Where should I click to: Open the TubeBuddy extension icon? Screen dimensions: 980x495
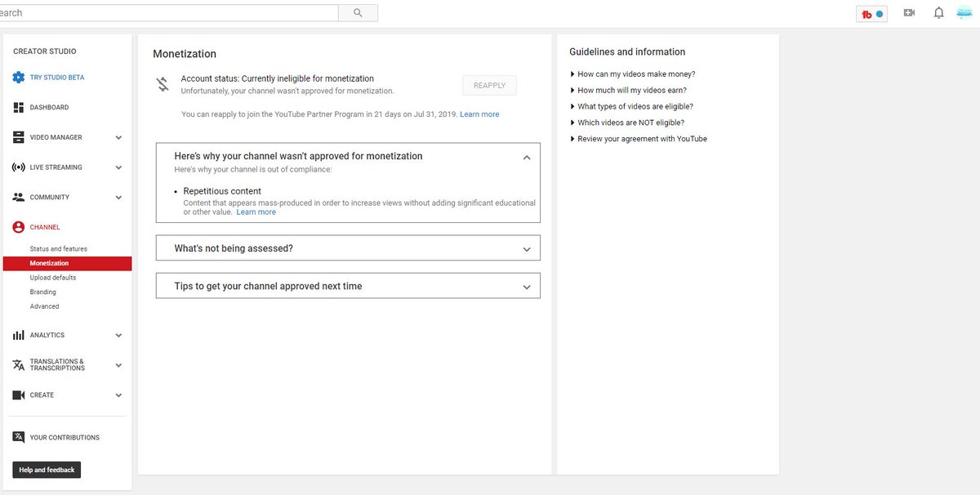point(871,14)
